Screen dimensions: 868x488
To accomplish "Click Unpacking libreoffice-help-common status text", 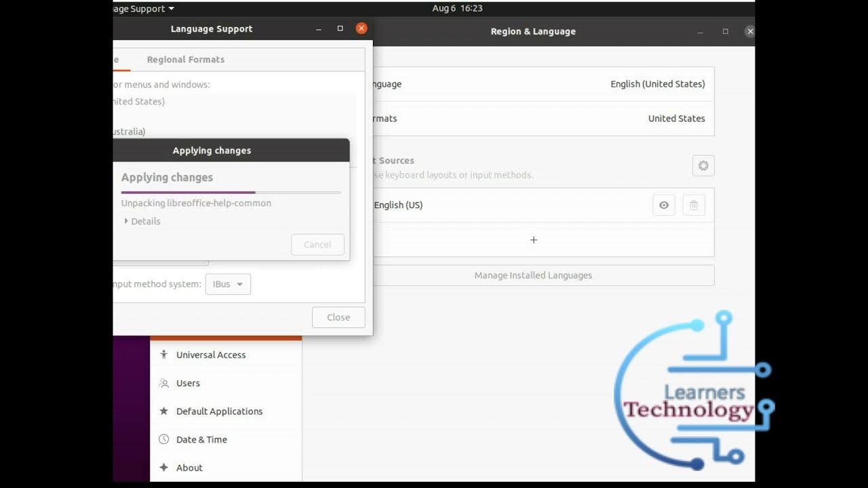I will point(196,203).
